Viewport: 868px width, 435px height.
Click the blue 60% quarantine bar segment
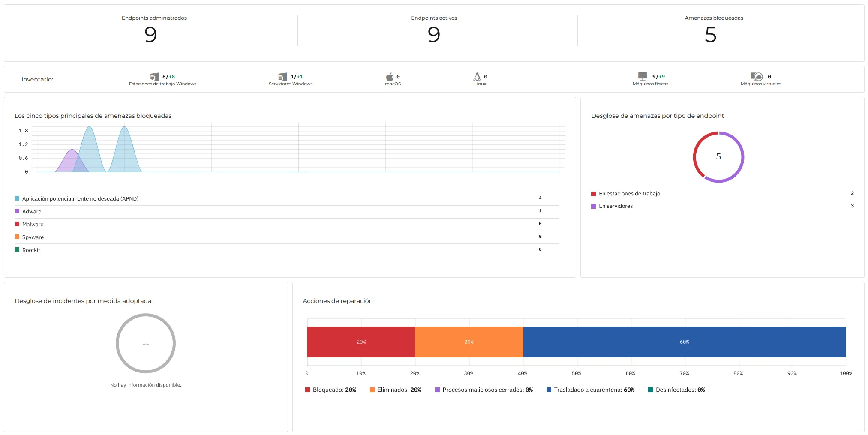[x=685, y=342]
